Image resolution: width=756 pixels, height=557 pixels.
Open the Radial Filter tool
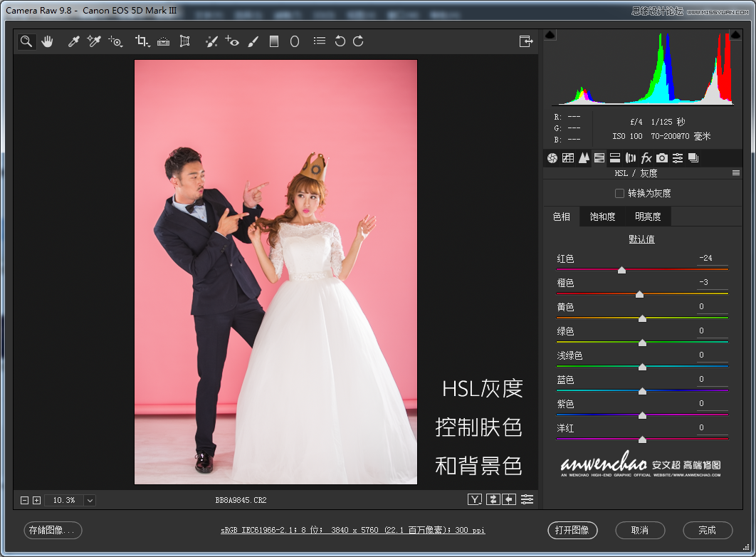point(294,41)
